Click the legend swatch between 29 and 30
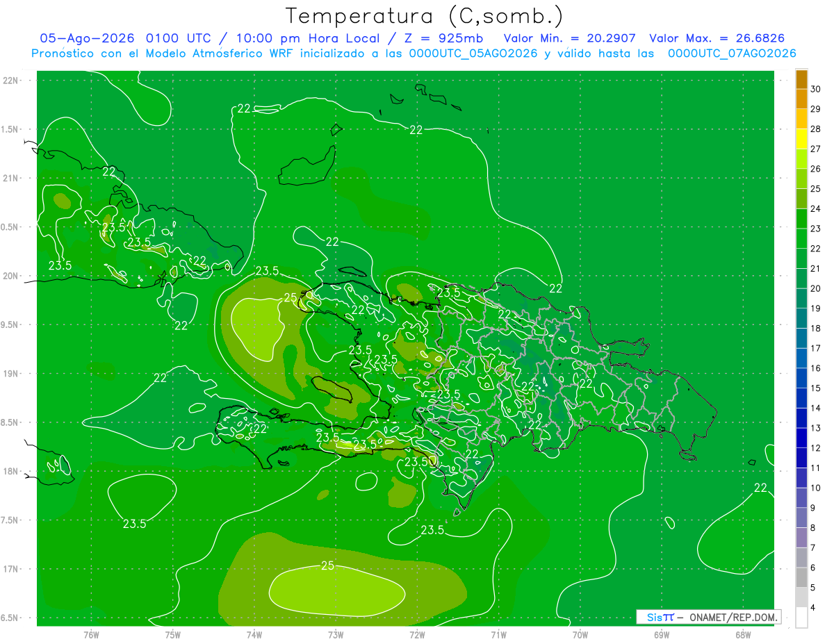Screen dimensions: 834x644 tap(801, 99)
